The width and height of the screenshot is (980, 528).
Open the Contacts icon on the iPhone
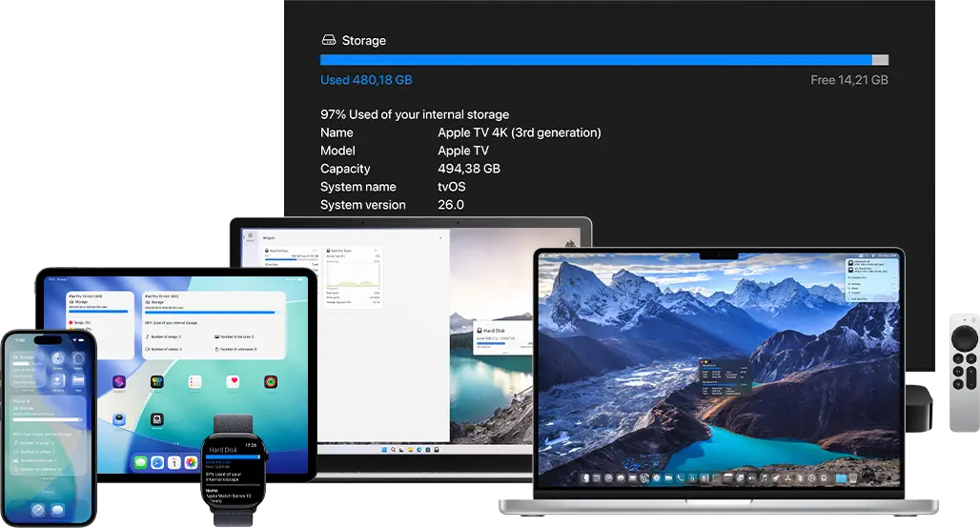click(57, 380)
